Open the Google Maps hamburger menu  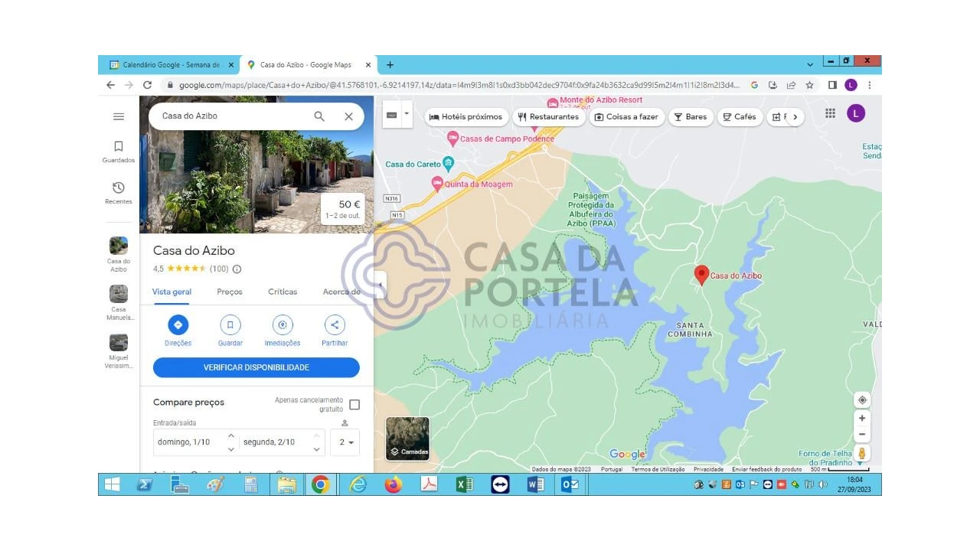(119, 116)
